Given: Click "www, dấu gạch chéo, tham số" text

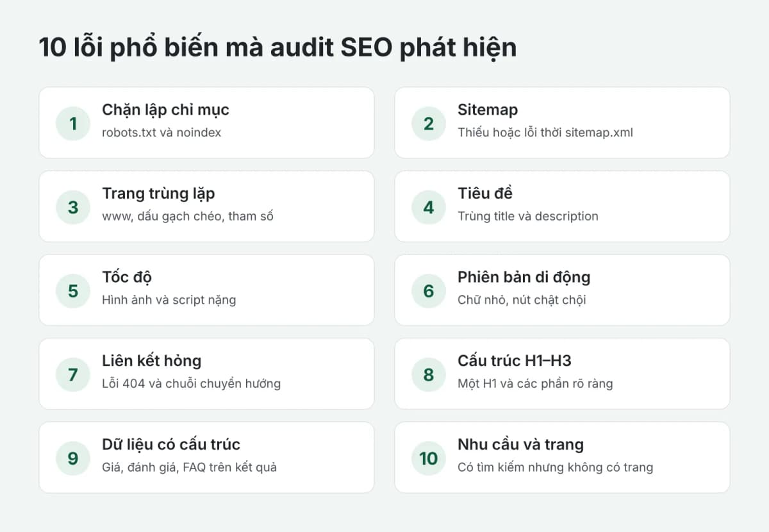Looking at the screenshot, I should click(x=188, y=216).
